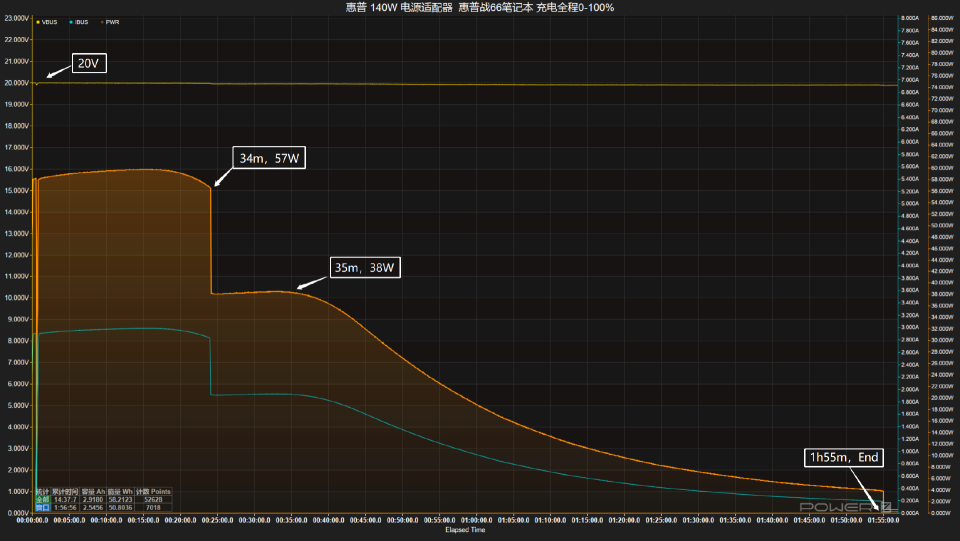
Task: Click the 容量 Ah column header
Action: click(x=93, y=491)
